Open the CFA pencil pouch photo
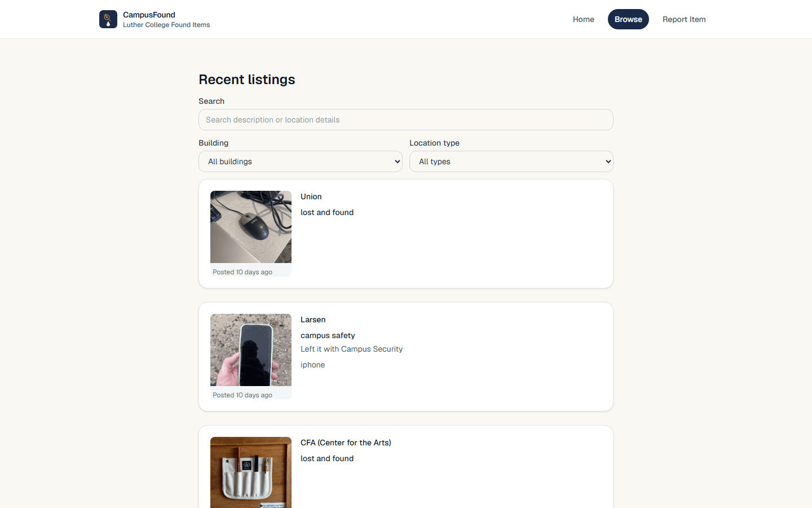Viewport: 812px width, 508px height. click(x=251, y=472)
